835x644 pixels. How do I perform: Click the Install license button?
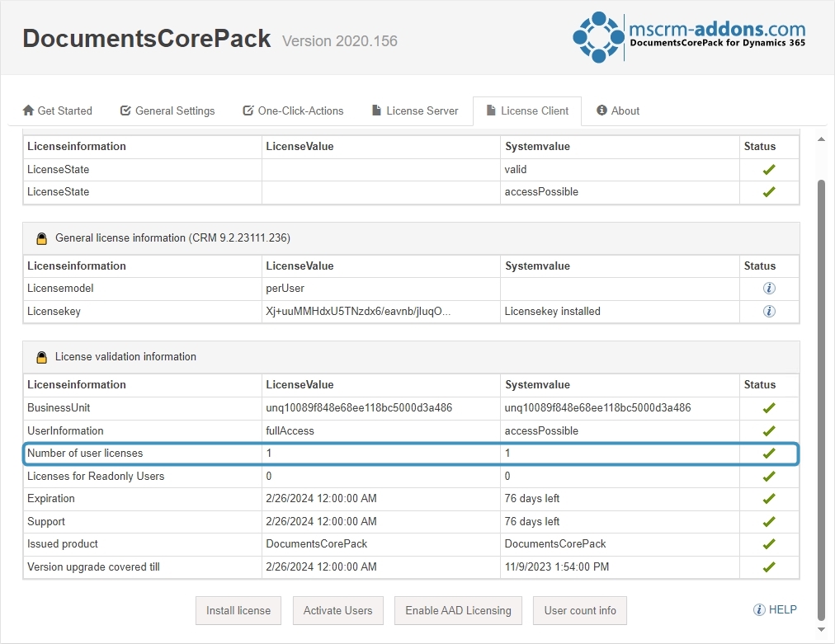[238, 610]
